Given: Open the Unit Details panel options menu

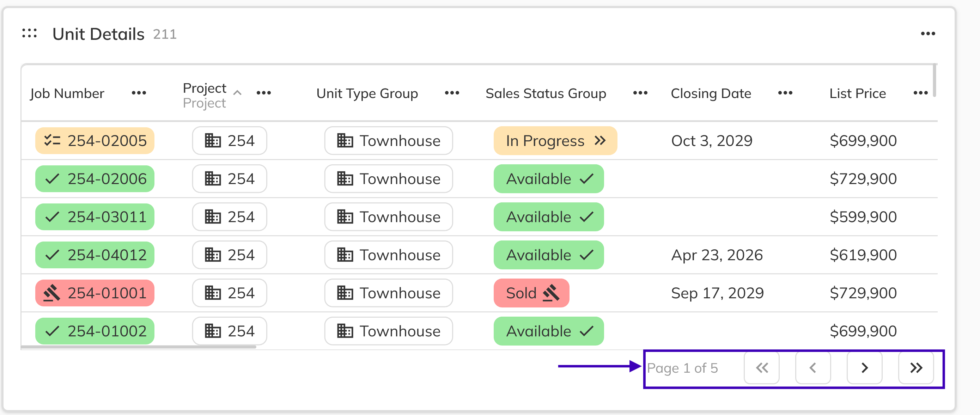Looking at the screenshot, I should pos(928,34).
